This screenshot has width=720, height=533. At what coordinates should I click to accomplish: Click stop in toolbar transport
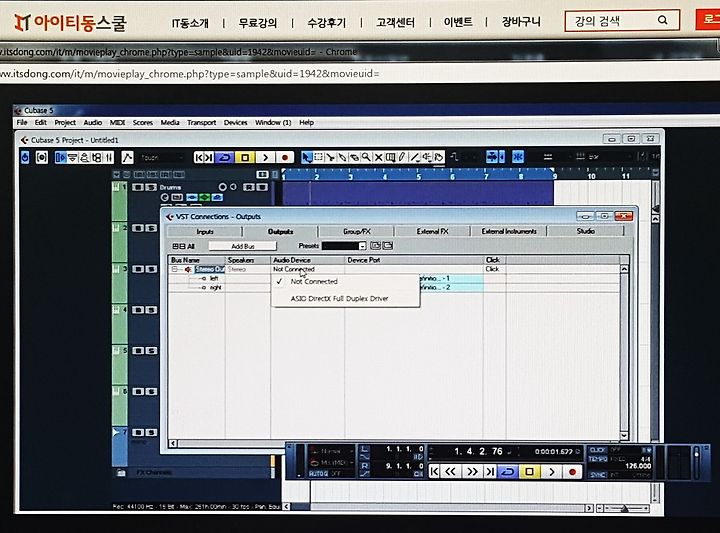click(245, 157)
